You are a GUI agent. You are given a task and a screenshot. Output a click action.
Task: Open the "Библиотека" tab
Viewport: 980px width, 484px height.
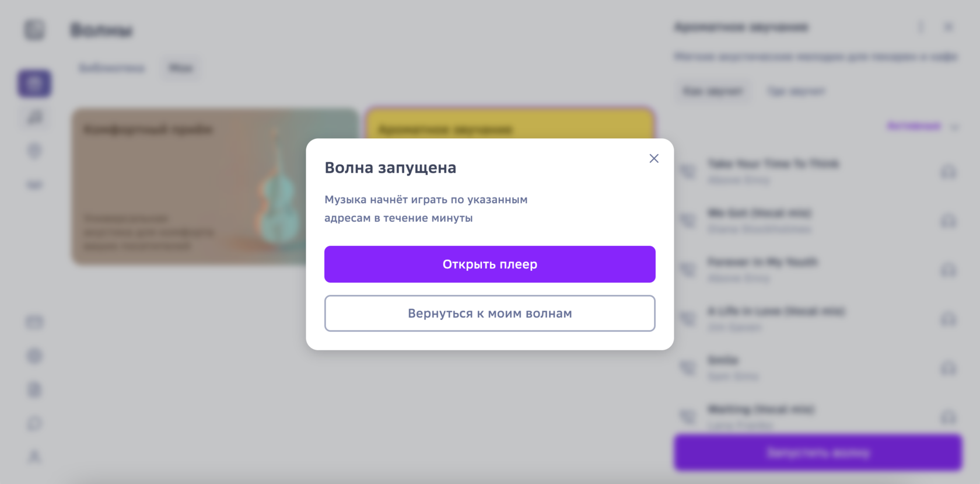[111, 68]
